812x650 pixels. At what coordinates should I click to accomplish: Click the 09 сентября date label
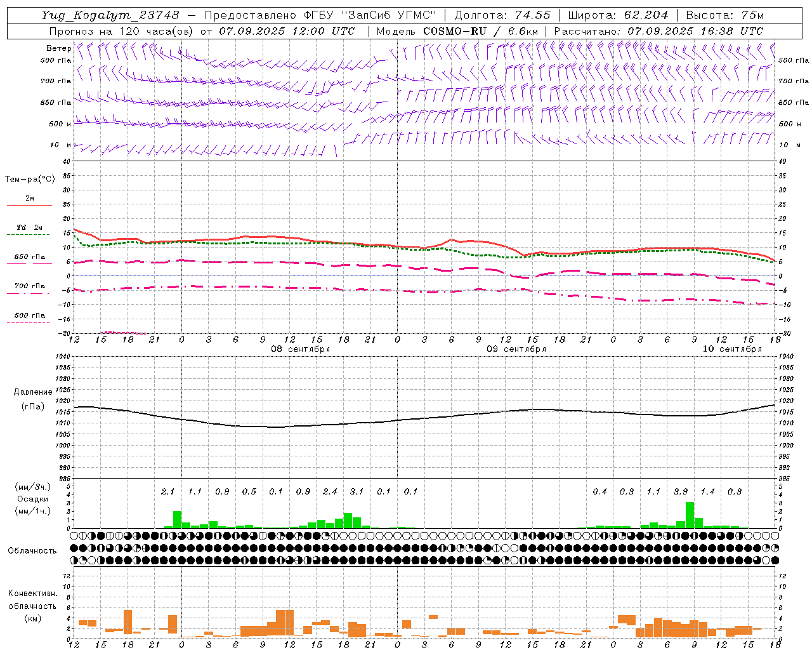point(516,349)
